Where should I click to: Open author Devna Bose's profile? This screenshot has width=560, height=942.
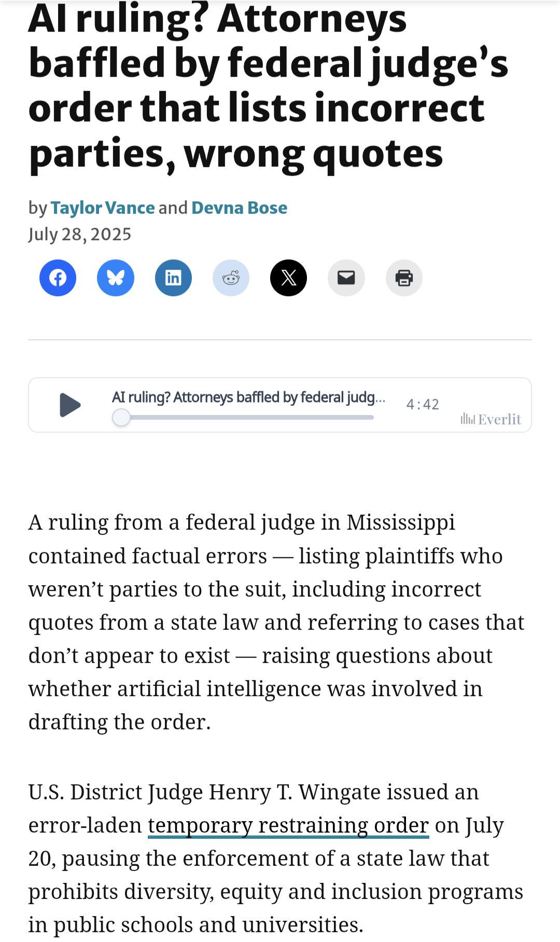click(x=240, y=207)
